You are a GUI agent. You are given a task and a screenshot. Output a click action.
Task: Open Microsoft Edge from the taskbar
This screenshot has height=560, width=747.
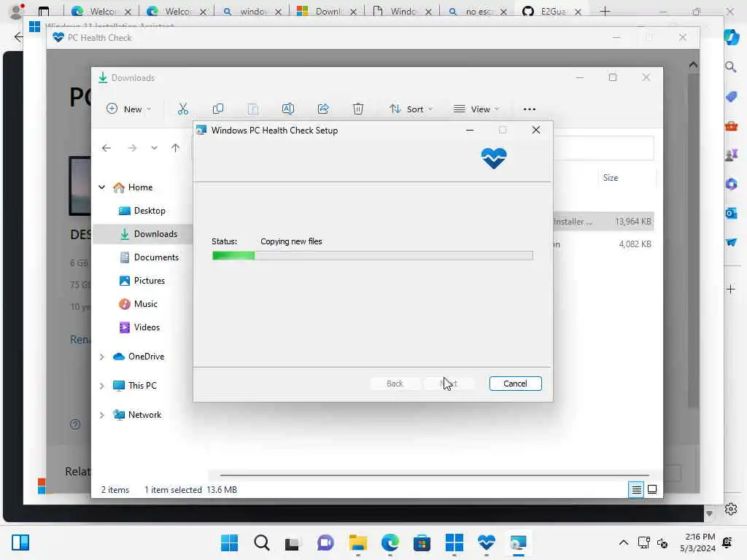coord(390,542)
